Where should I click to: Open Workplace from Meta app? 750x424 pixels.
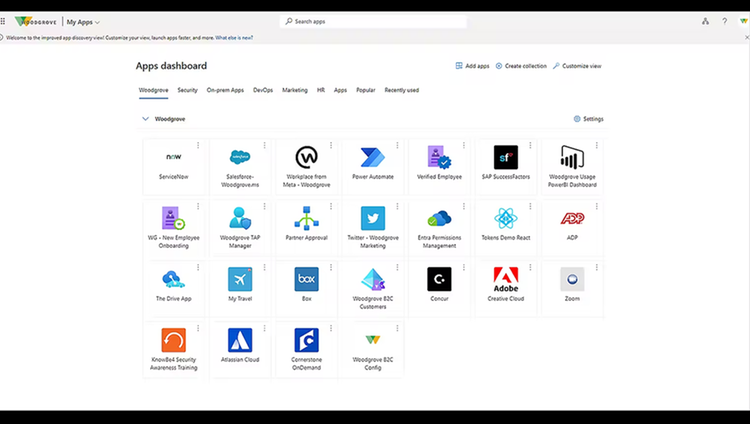[307, 167]
